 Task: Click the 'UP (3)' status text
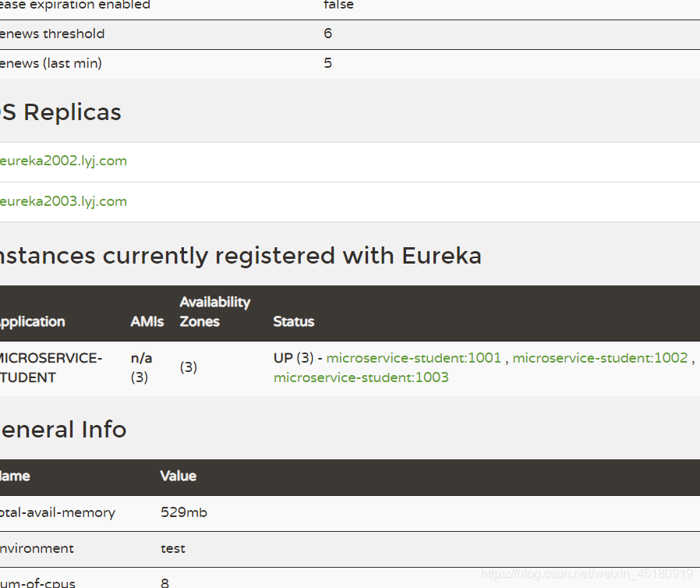click(293, 358)
